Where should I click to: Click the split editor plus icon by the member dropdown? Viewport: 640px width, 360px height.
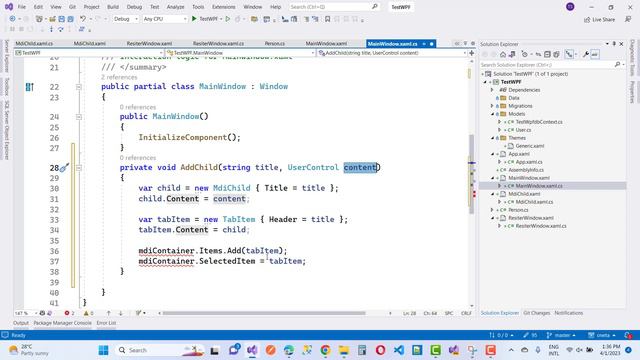tap(472, 53)
